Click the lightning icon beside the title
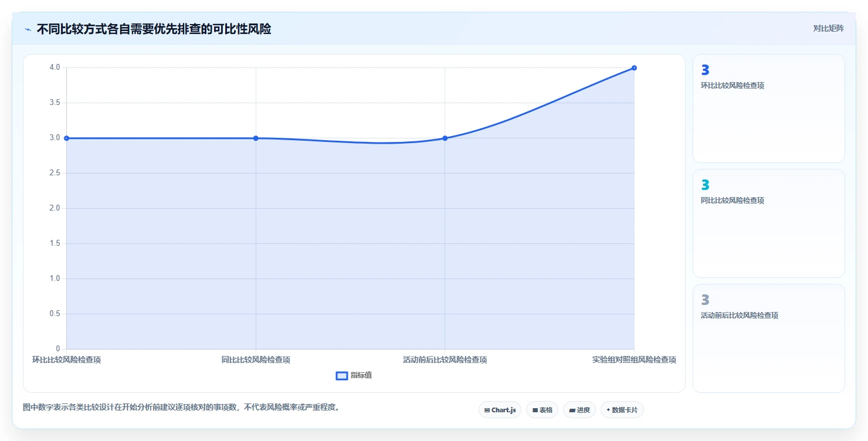Viewport: 868px width, 441px height. tap(28, 29)
